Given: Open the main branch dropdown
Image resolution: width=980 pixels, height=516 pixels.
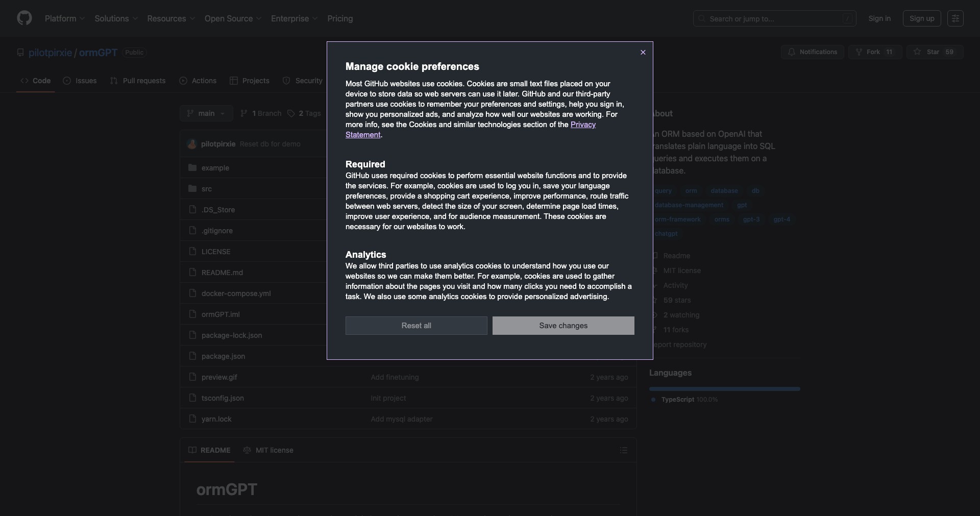Looking at the screenshot, I should point(206,113).
